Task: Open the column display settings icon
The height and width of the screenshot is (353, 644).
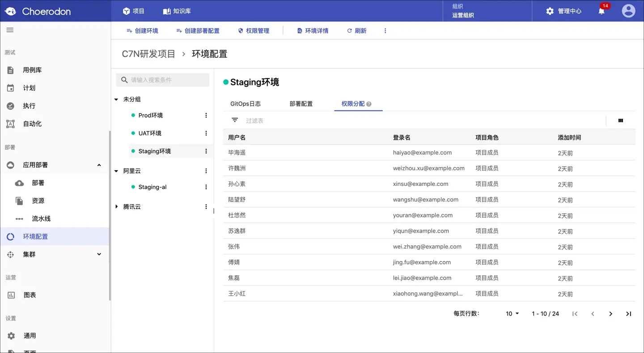Action: coord(621,121)
